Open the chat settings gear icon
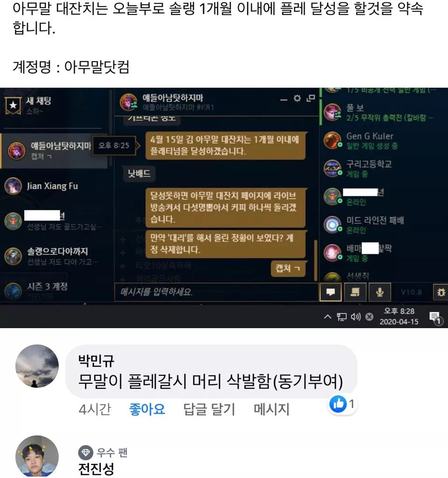The width and height of the screenshot is (448, 478). tap(297, 98)
